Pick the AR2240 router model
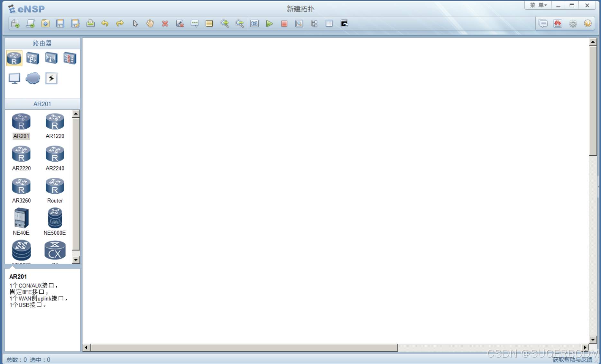601x364 pixels. 55,158
